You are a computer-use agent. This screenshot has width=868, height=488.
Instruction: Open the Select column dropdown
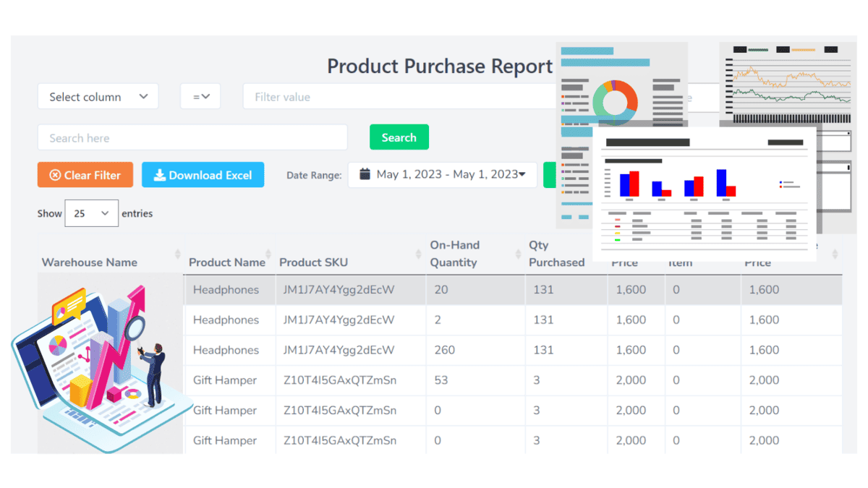click(x=98, y=95)
